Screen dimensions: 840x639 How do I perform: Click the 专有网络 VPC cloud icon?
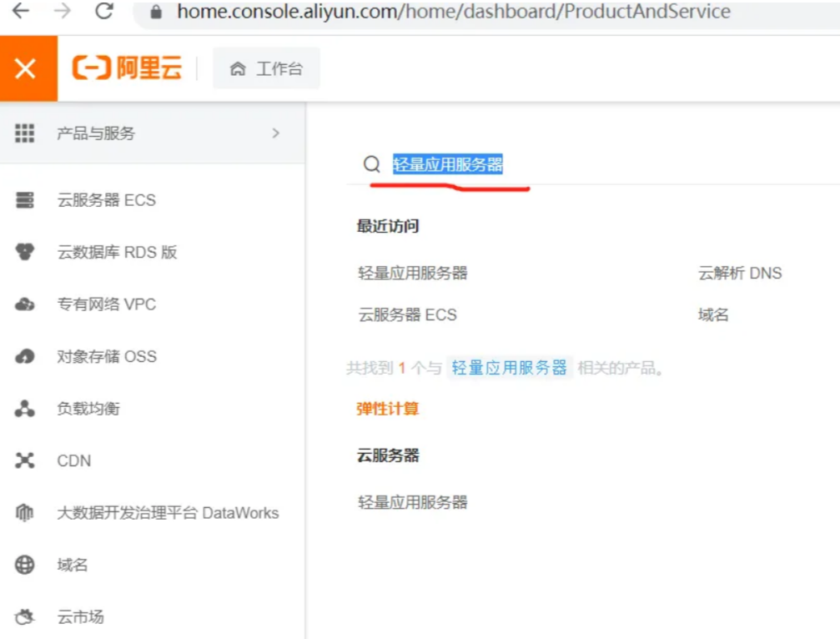point(25,304)
